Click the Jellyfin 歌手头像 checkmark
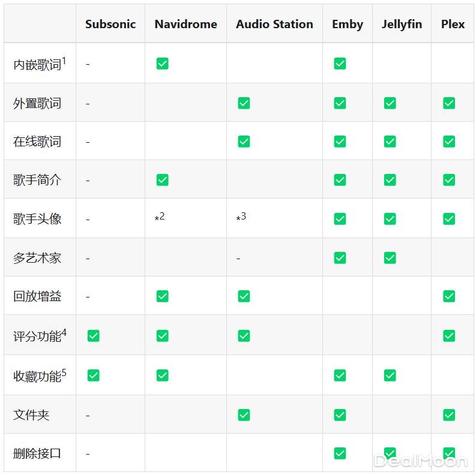476x475 pixels. pyautogui.click(x=390, y=219)
